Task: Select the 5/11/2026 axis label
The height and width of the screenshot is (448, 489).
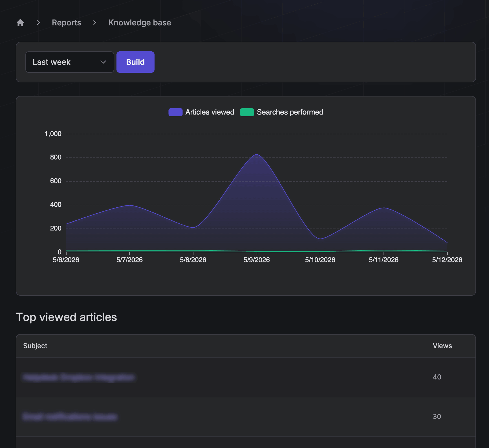Action: click(x=384, y=260)
